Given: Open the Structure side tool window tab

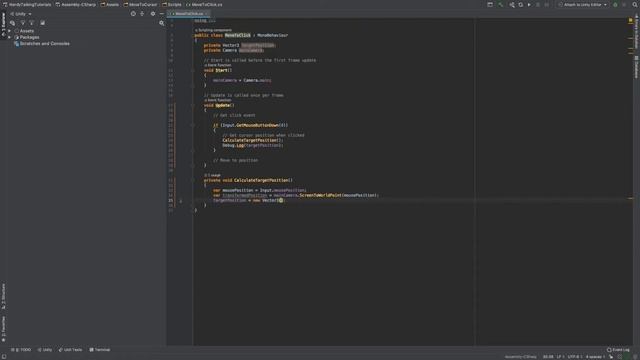Looking at the screenshot, I should tap(3, 296).
